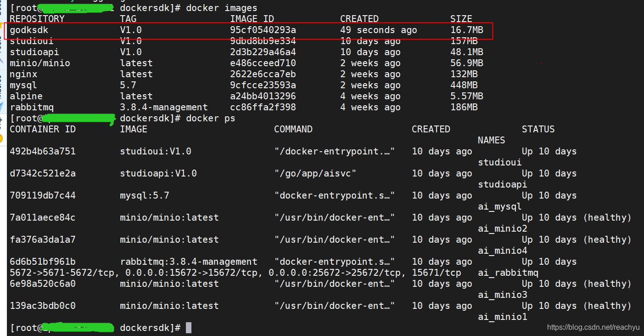Click the rabbitmq:3.8.4-management image entry
This screenshot has height=336, width=644.
pos(189,262)
